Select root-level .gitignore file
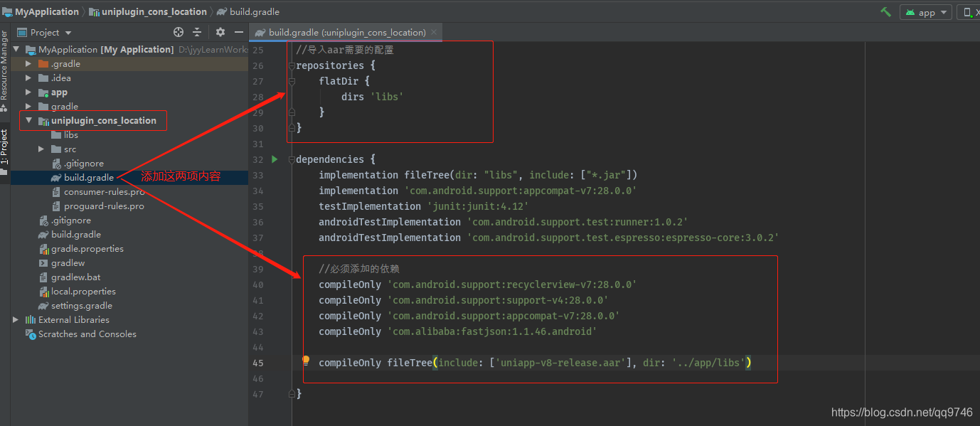This screenshot has width=980, height=426. (64, 220)
